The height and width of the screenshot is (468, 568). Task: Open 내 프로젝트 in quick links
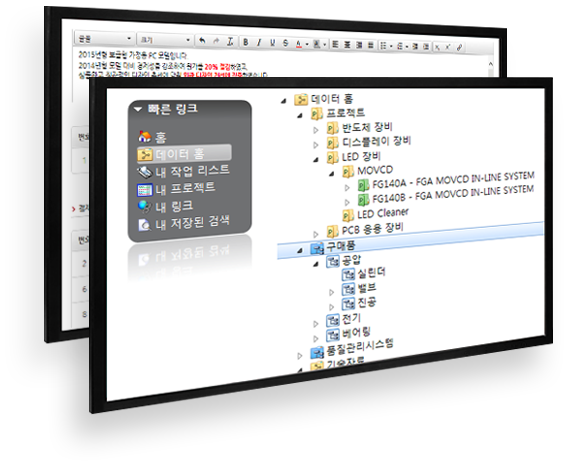(176, 188)
